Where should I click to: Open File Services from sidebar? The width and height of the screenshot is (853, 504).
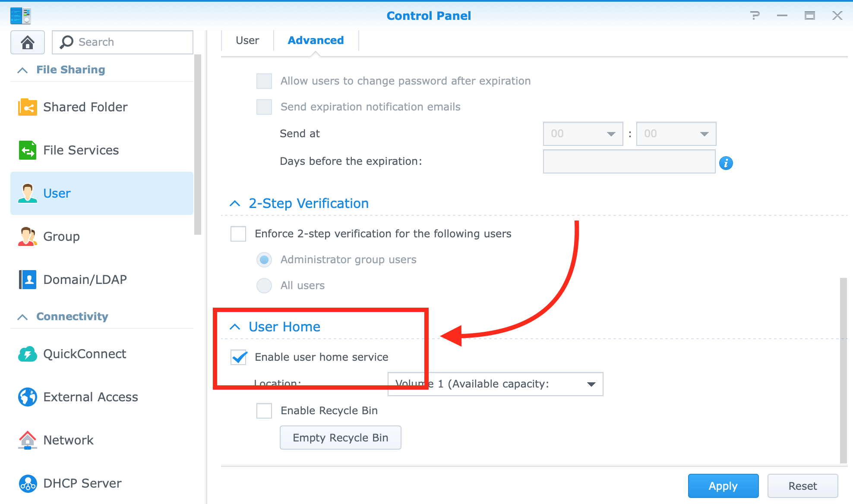[81, 150]
